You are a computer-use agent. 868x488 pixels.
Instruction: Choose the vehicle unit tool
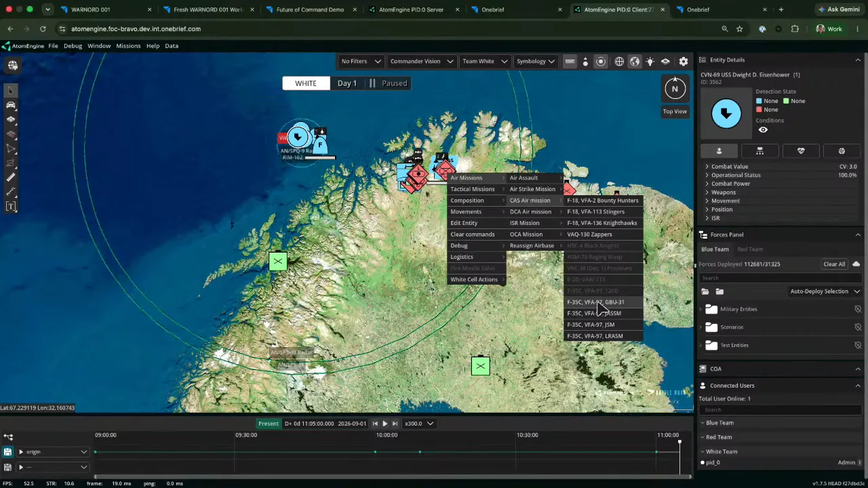pyautogui.click(x=11, y=105)
